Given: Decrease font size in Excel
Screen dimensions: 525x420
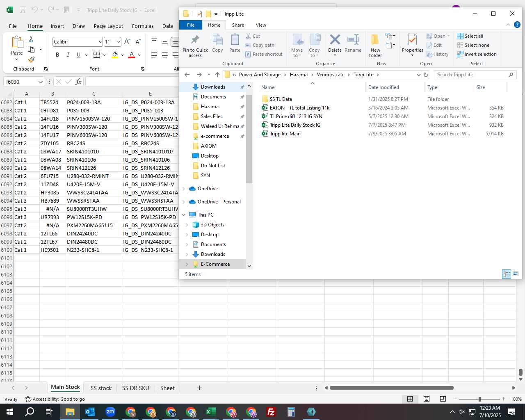Looking at the screenshot, I should coord(138,41).
